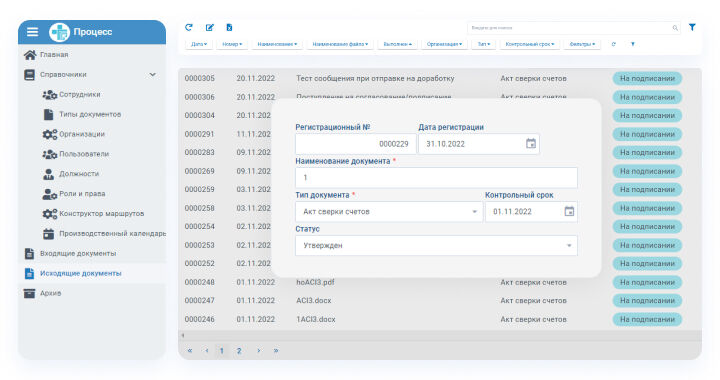Click the Должности person icon
The height and width of the screenshot is (380, 720).
48,174
